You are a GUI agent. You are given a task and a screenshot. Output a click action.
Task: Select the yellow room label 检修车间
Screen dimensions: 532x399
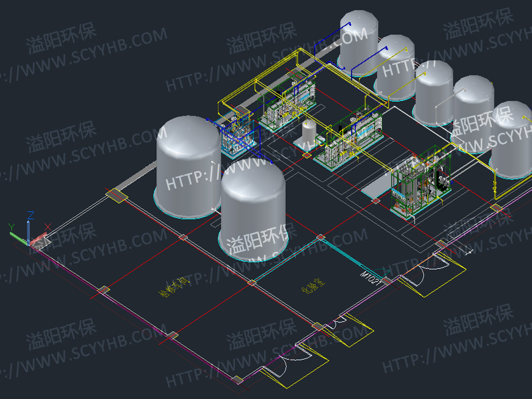(x=174, y=287)
